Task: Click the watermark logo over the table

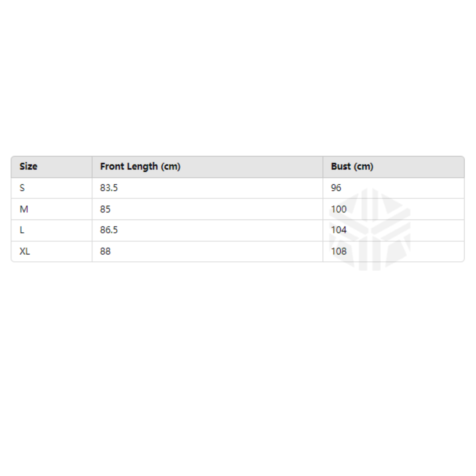Action: (370, 229)
